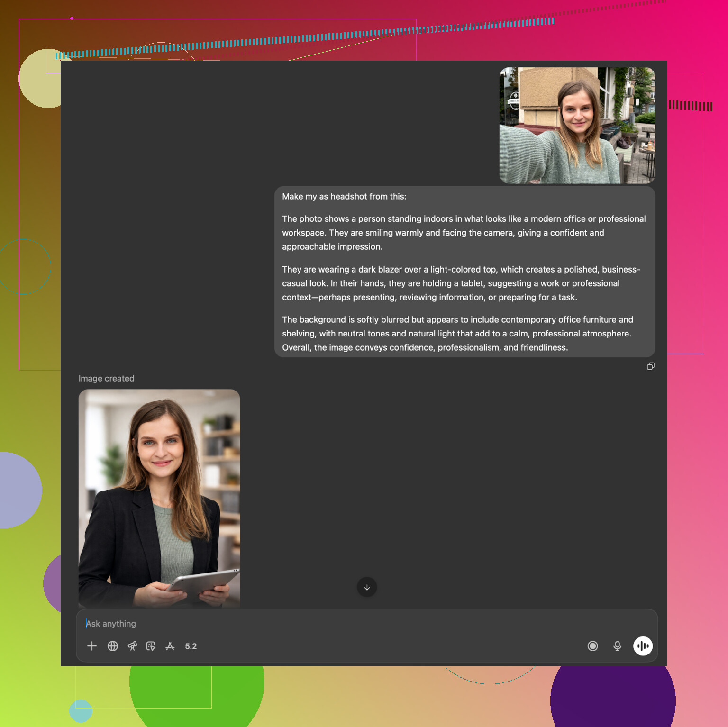728x727 pixels.
Task: Click the paragraph starting "The background is softly"
Action: 457,334
